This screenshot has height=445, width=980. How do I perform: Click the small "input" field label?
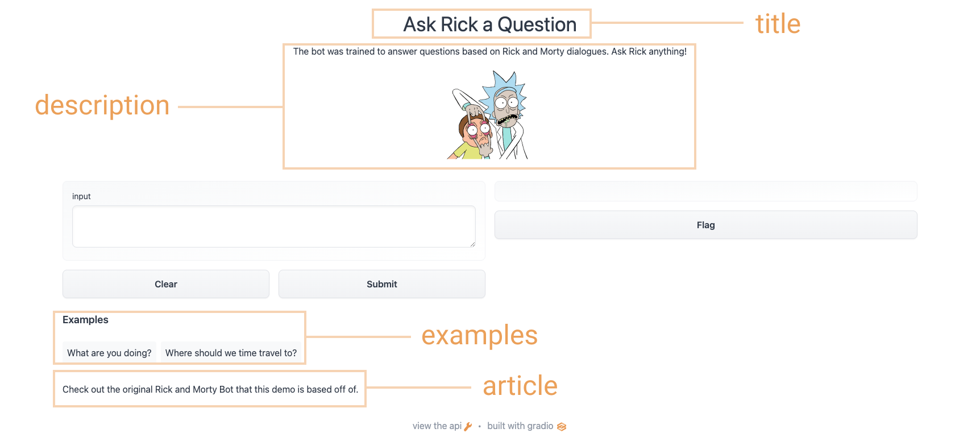[81, 196]
